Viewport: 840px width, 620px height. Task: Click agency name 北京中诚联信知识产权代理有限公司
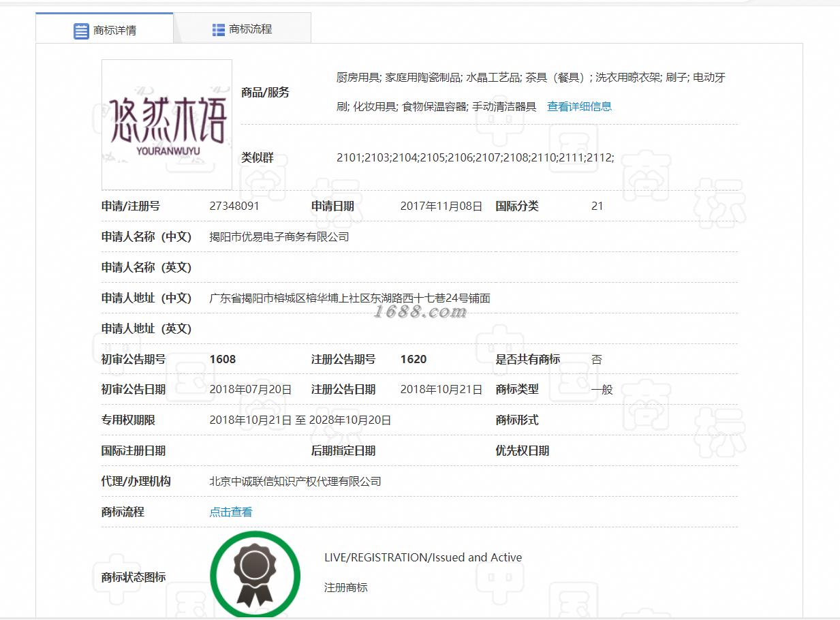tap(295, 481)
